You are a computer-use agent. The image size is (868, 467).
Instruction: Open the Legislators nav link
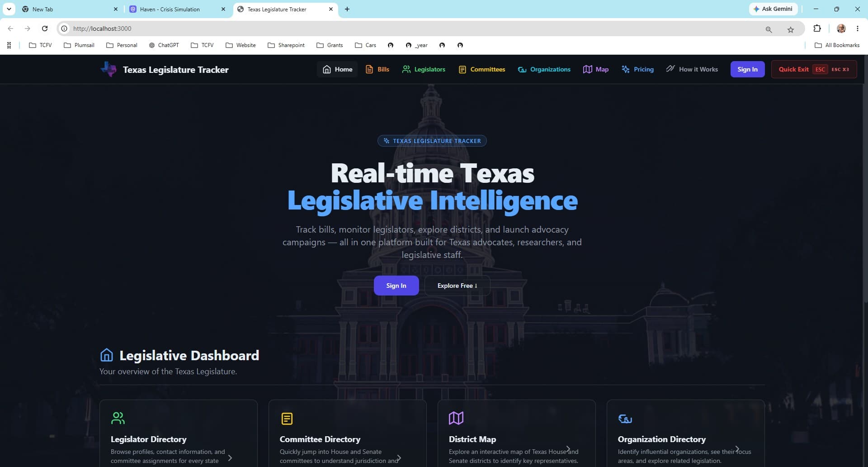pos(424,69)
